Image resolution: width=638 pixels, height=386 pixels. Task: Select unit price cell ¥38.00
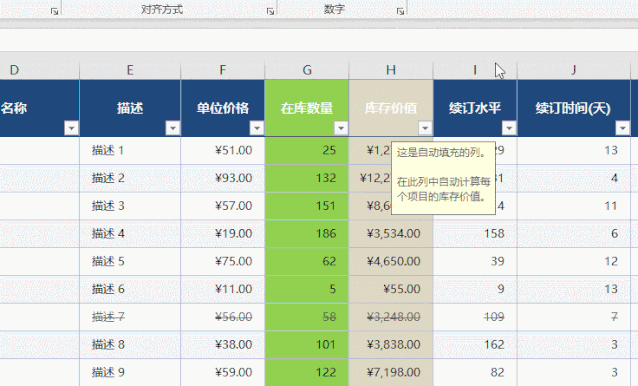pyautogui.click(x=223, y=345)
